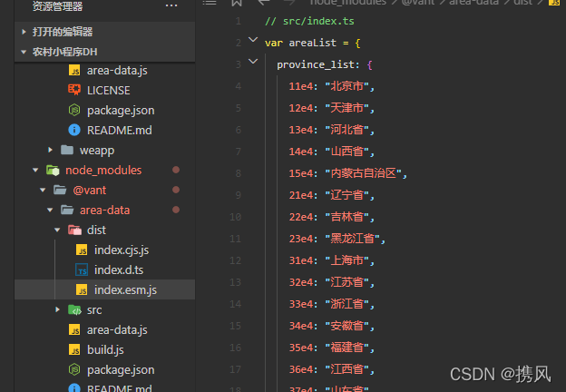Click the JS icon beside build.js
This screenshot has height=392, width=566.
74,349
